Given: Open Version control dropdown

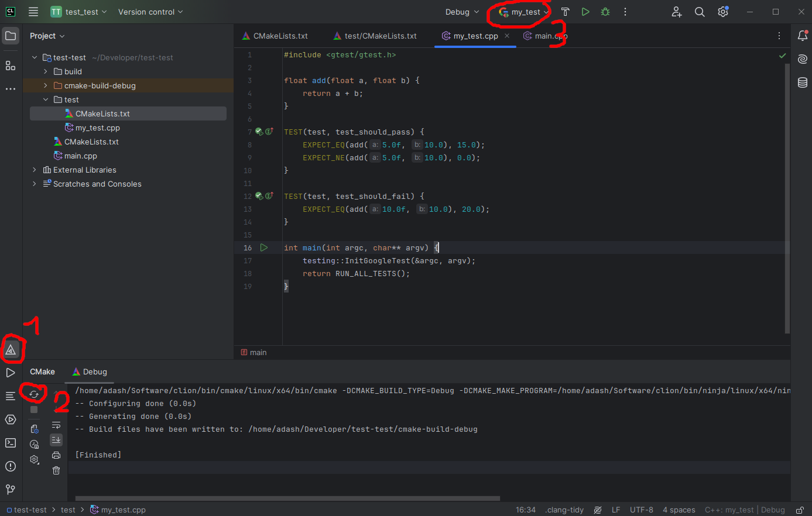Looking at the screenshot, I should (x=150, y=12).
